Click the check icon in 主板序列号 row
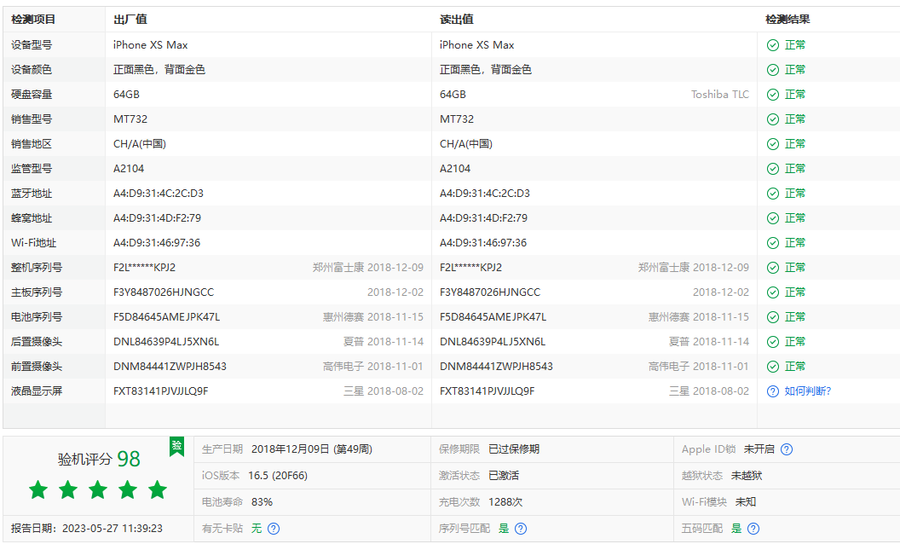This screenshot has width=900, height=544. coord(773,293)
